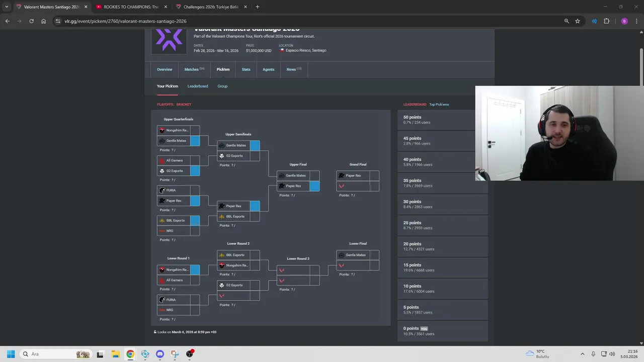Image resolution: width=644 pixels, height=362 pixels.
Task: Open the Agents event tab
Action: point(268,69)
